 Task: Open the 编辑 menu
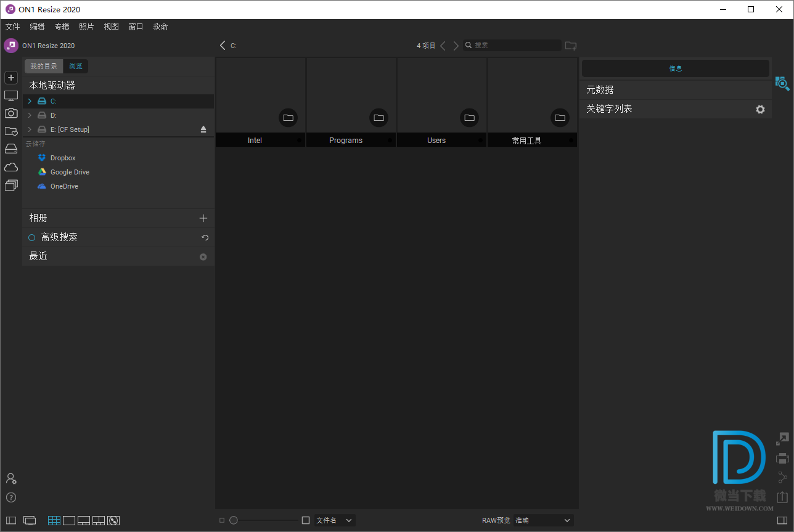38,27
